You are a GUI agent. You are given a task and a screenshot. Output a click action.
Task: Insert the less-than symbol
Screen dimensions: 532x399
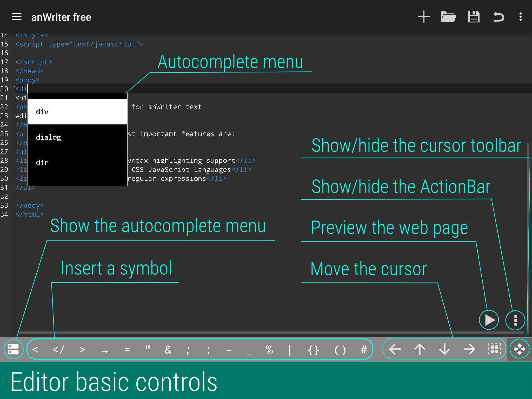point(35,350)
